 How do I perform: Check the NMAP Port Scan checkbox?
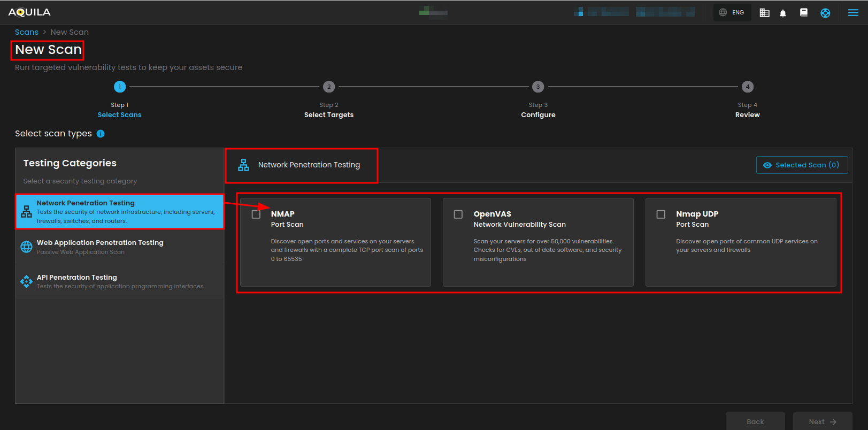(x=256, y=214)
